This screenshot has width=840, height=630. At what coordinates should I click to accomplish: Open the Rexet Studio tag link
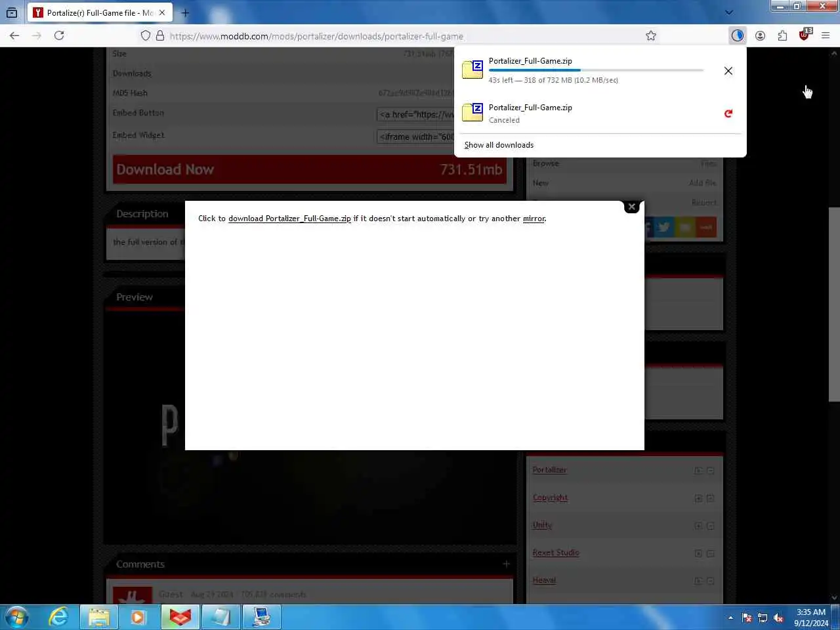(x=556, y=553)
